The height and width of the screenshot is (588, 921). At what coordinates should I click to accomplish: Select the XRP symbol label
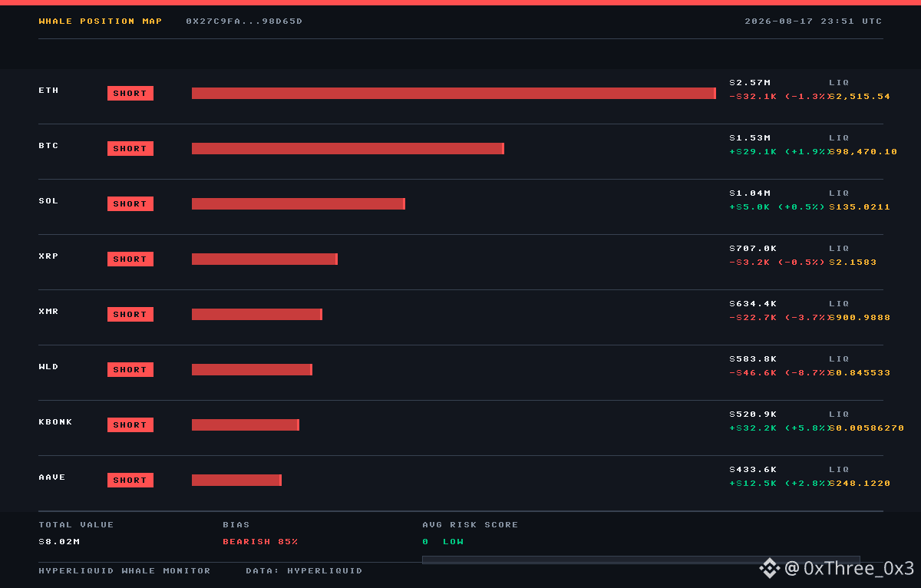click(49, 256)
